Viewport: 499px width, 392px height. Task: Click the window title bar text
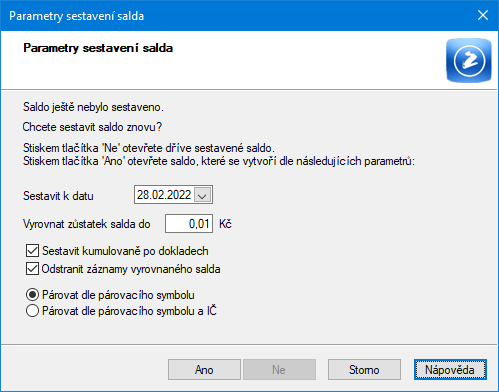(x=77, y=16)
